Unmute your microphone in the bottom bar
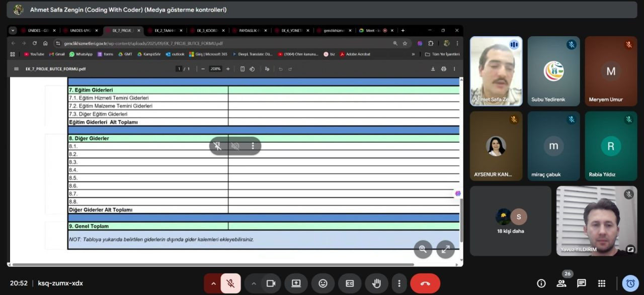Viewport: 644px width, 295px height. point(230,283)
